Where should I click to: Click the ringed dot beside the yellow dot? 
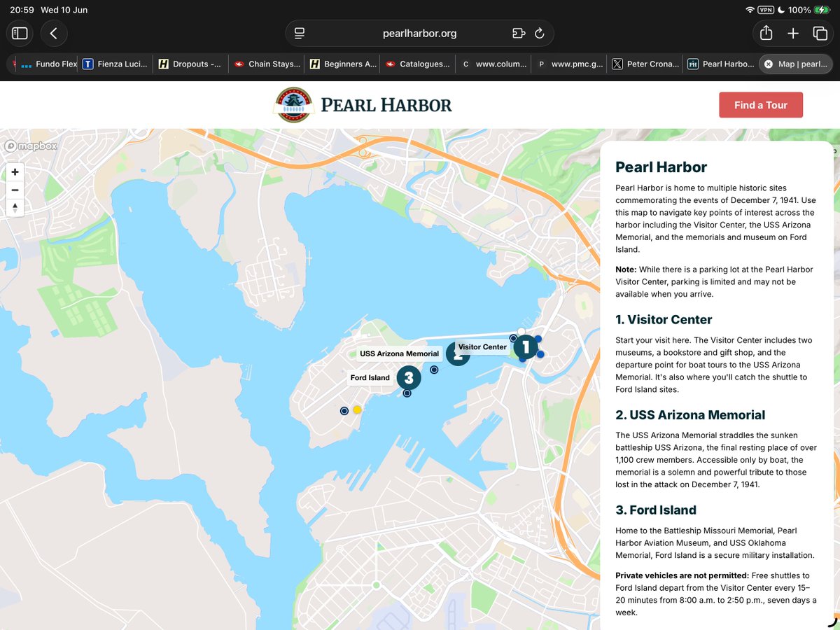click(344, 411)
